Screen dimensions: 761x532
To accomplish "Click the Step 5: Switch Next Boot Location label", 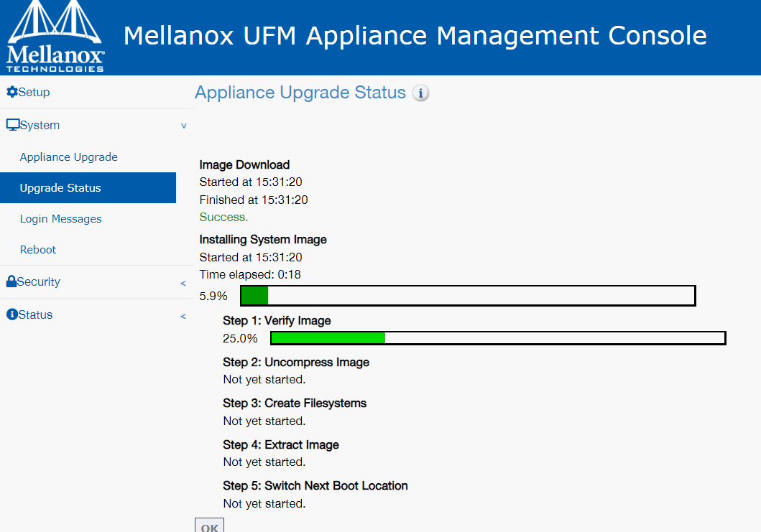I will coord(315,486).
